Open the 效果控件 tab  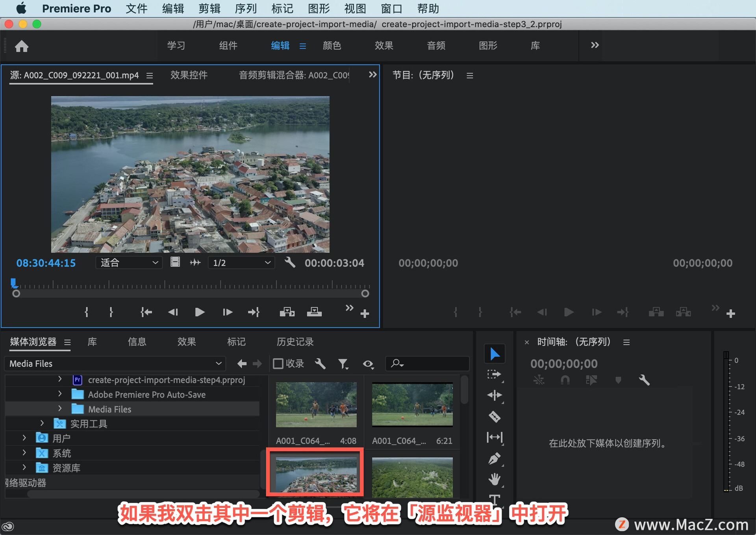point(189,75)
